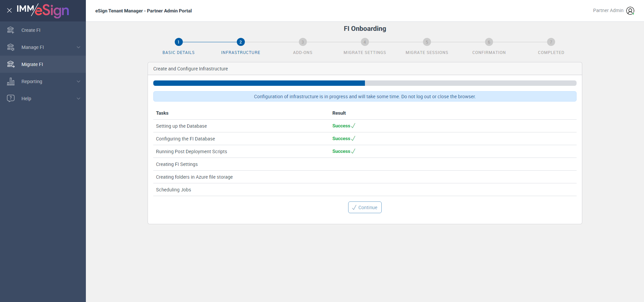Select the Running Post Deployment Scripts task

click(x=192, y=152)
